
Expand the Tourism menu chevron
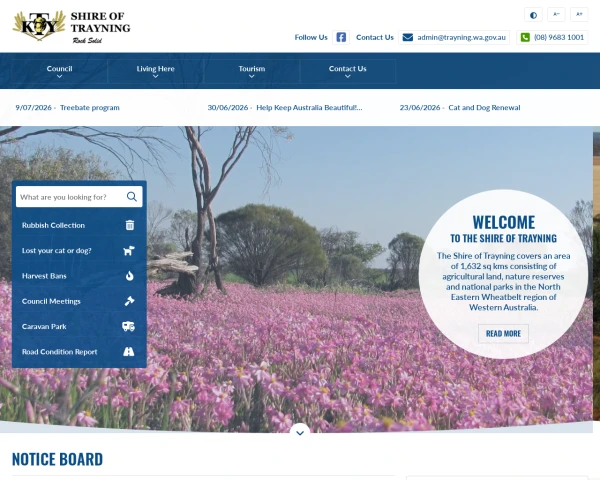pyautogui.click(x=251, y=76)
